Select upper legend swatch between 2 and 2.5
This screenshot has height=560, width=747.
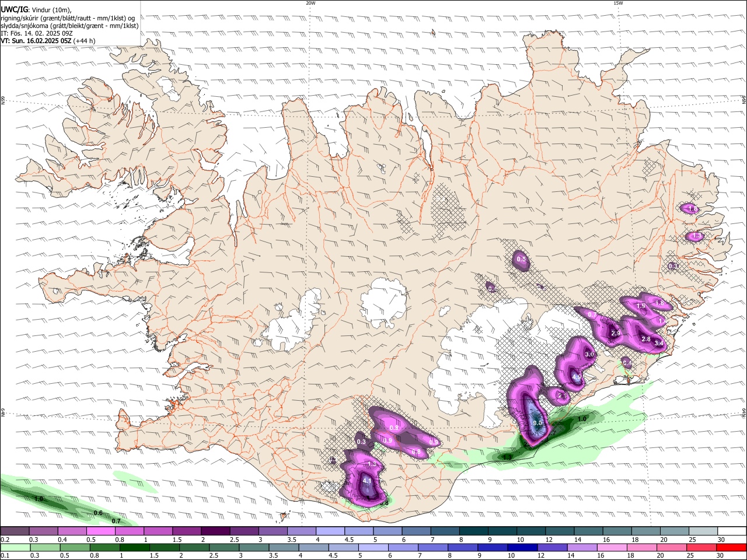point(215,531)
